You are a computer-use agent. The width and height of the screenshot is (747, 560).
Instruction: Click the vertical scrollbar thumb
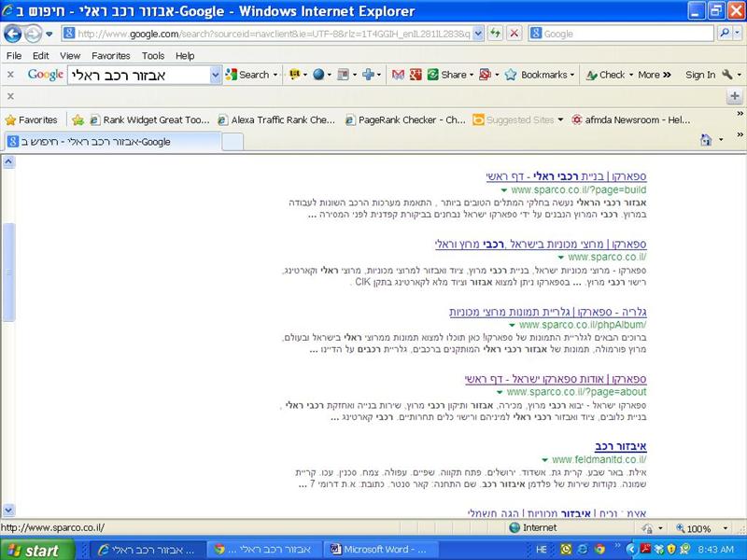[x=8, y=272]
